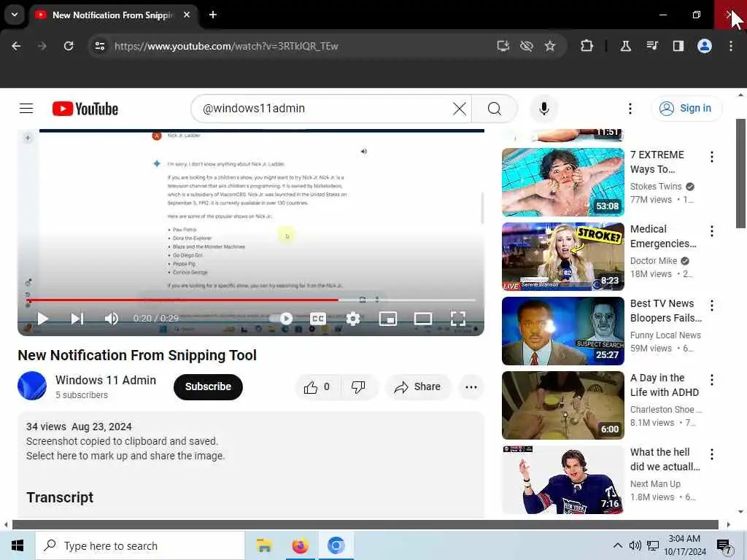
Task: View site information icon in address bar
Action: (99, 46)
